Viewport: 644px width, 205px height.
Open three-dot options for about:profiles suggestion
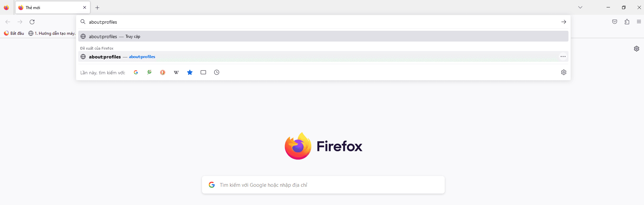[x=563, y=56]
